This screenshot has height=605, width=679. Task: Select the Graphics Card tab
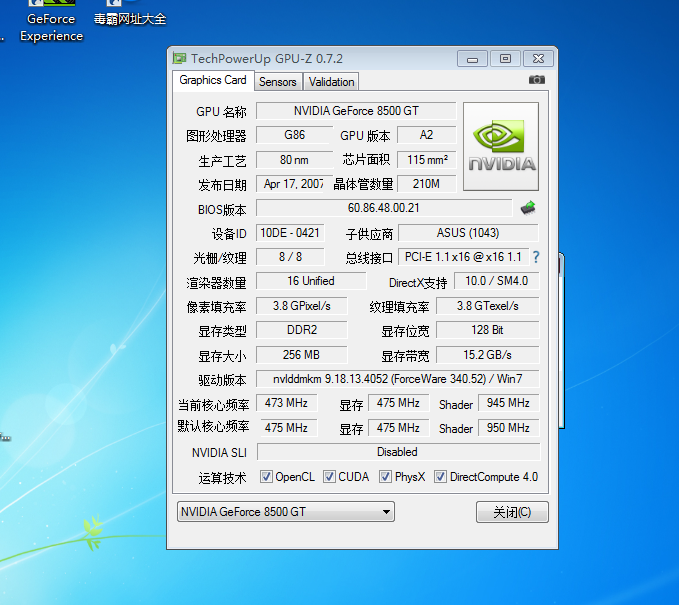[x=212, y=80]
